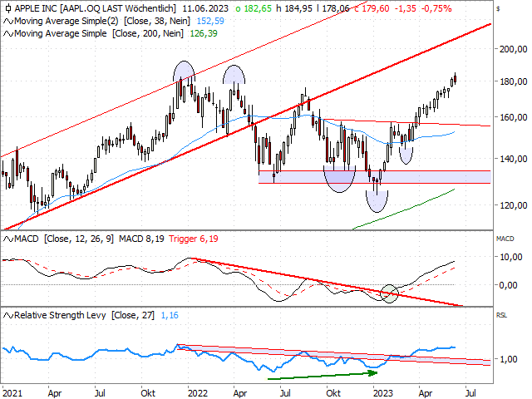Click the open value 182,65

(258, 8)
